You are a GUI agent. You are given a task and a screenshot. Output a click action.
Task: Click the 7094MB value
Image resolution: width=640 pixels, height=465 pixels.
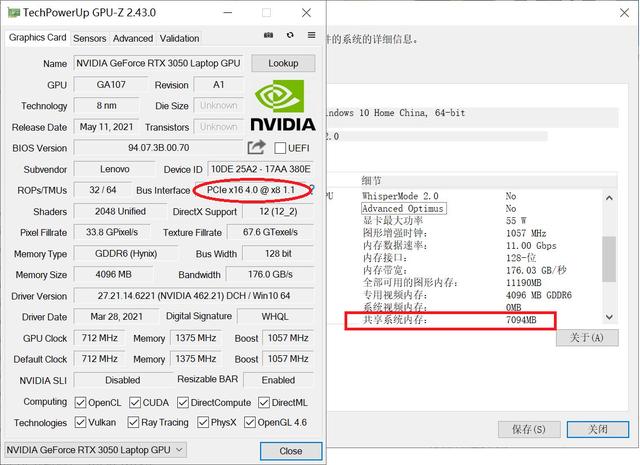click(x=521, y=320)
